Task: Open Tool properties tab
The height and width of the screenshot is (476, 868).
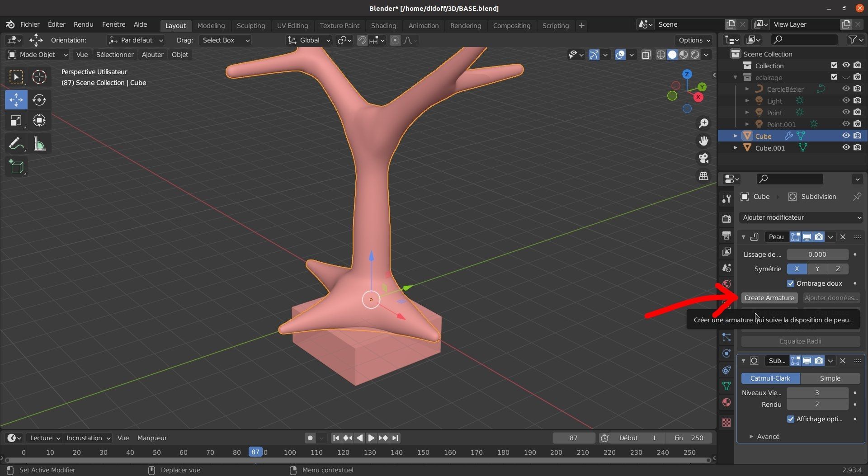Action: (726, 199)
